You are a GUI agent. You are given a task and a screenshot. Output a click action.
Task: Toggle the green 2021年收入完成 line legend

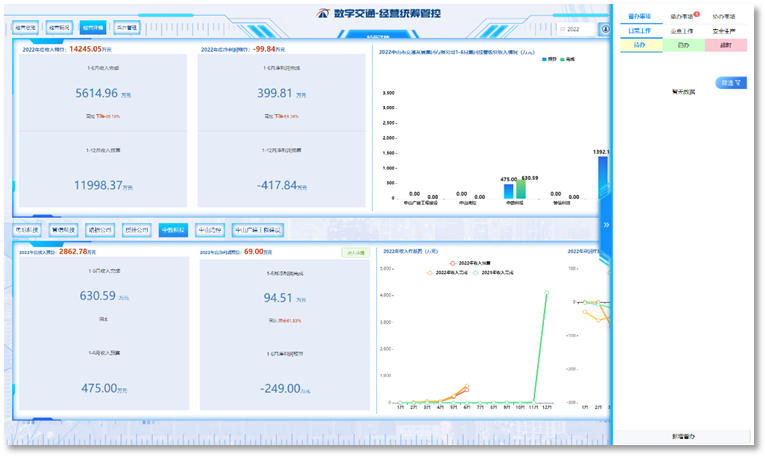(493, 273)
